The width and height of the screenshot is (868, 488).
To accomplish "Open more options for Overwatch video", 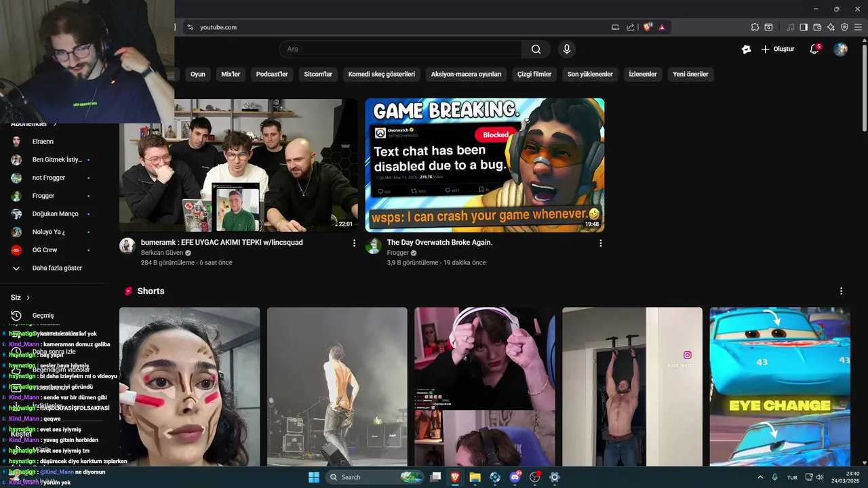I will point(600,243).
